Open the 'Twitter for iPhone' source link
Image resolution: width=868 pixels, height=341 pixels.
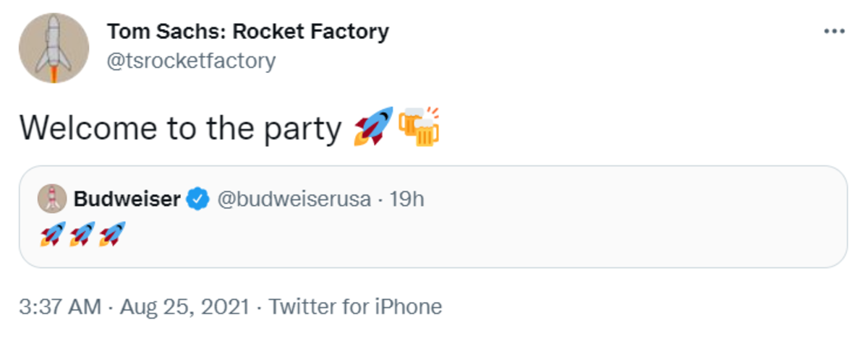(x=355, y=306)
